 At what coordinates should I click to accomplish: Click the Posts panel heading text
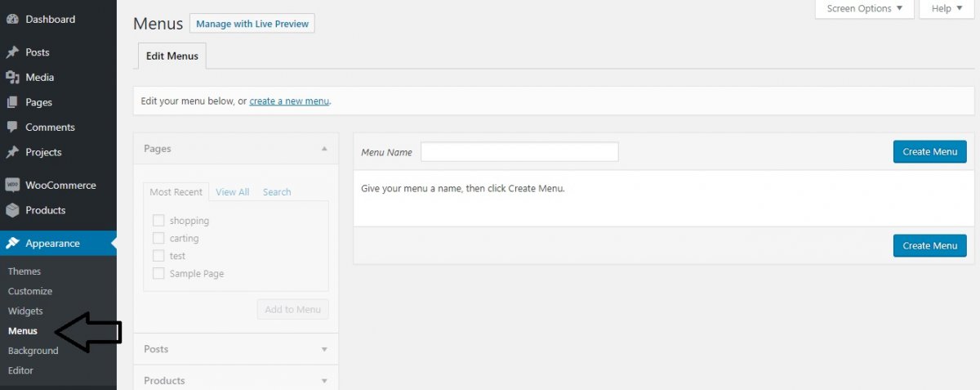(156, 349)
